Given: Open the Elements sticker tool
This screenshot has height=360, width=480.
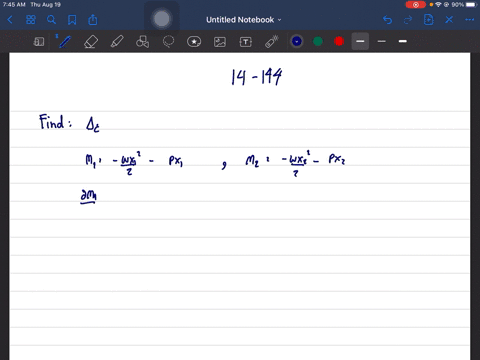Looking at the screenshot, I should pyautogui.click(x=194, y=42).
